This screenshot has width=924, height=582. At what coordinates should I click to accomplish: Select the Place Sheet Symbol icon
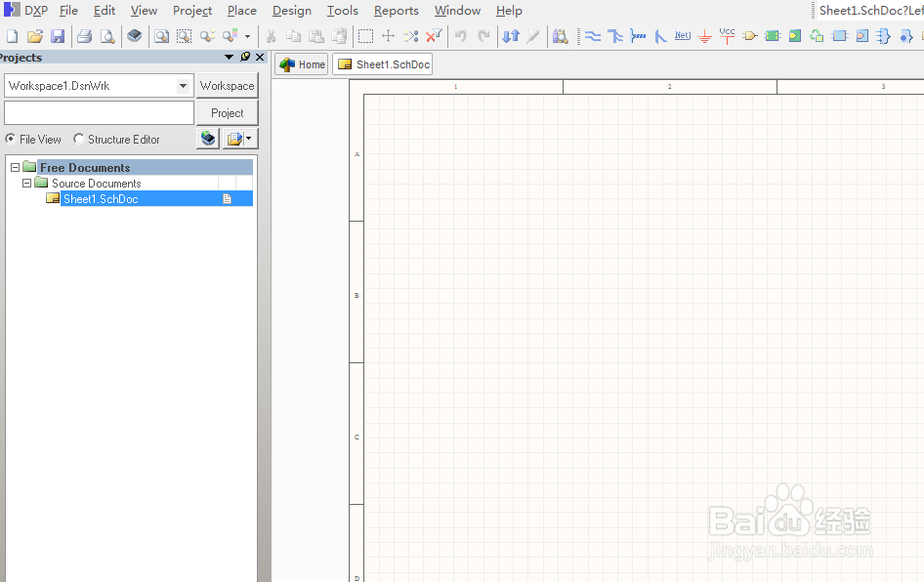tap(773, 36)
